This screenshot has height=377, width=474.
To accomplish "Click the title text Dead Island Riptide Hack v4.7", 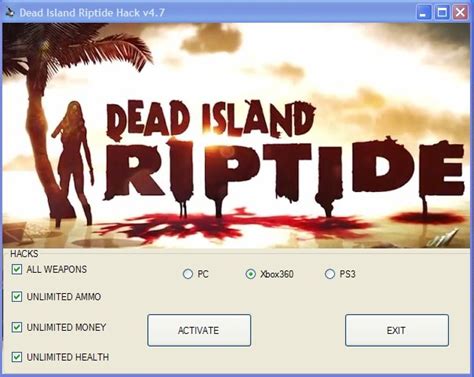I will 92,13.
